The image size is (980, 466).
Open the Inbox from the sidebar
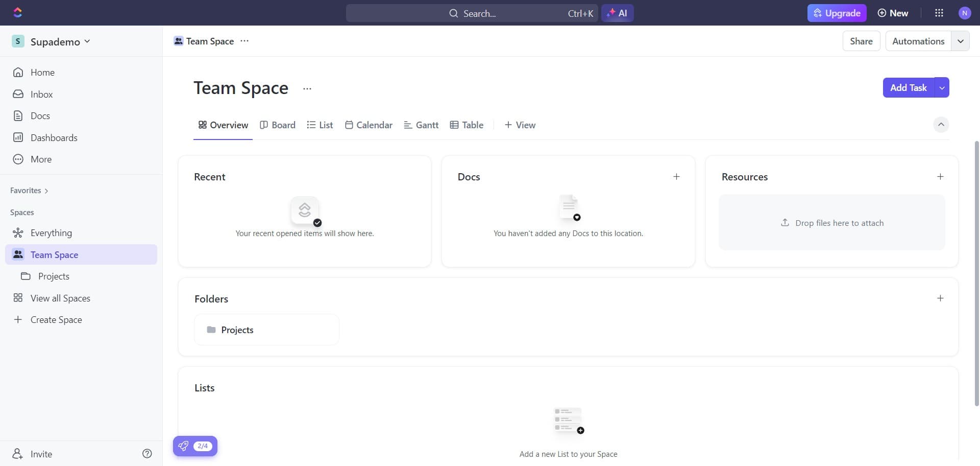[x=42, y=94]
